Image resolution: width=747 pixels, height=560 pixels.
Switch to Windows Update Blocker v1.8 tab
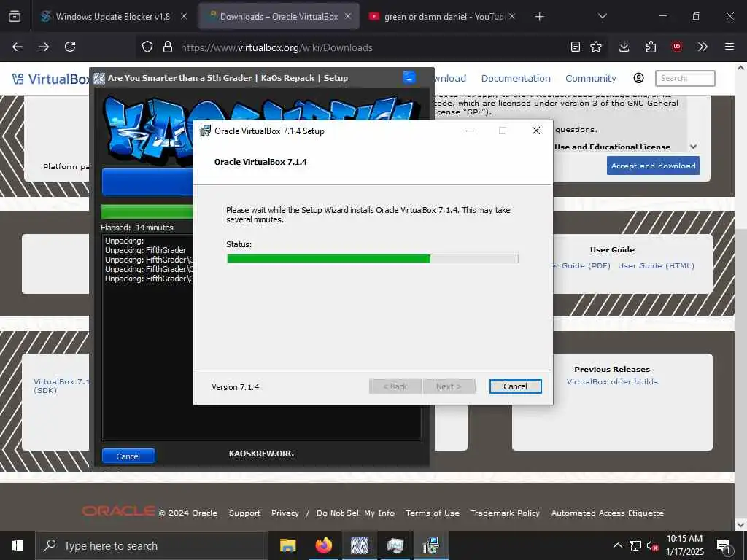tap(113, 17)
